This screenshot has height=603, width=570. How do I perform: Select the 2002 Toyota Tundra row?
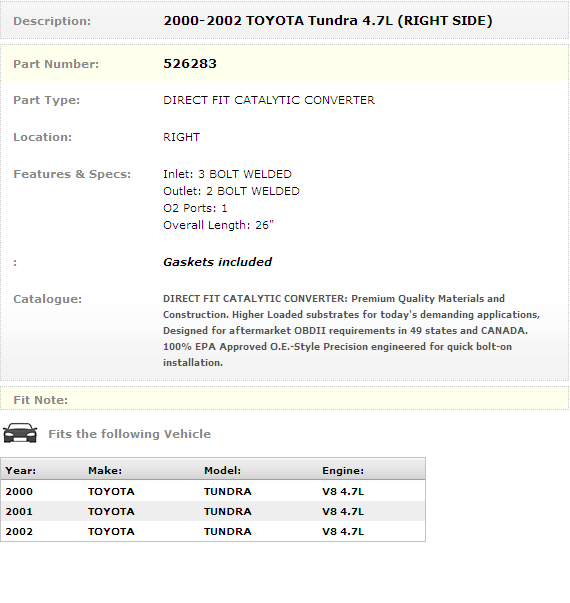tap(213, 531)
